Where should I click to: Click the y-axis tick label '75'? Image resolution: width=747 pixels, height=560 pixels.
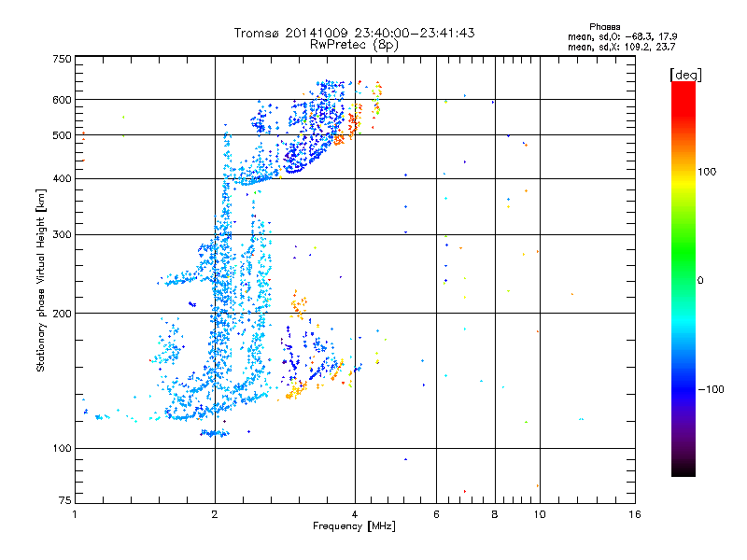tap(65, 500)
